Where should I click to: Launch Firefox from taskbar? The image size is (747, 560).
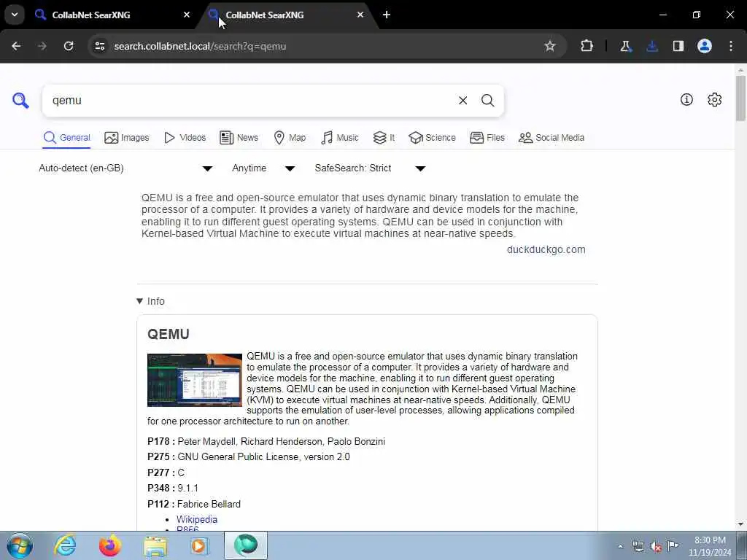pyautogui.click(x=110, y=545)
